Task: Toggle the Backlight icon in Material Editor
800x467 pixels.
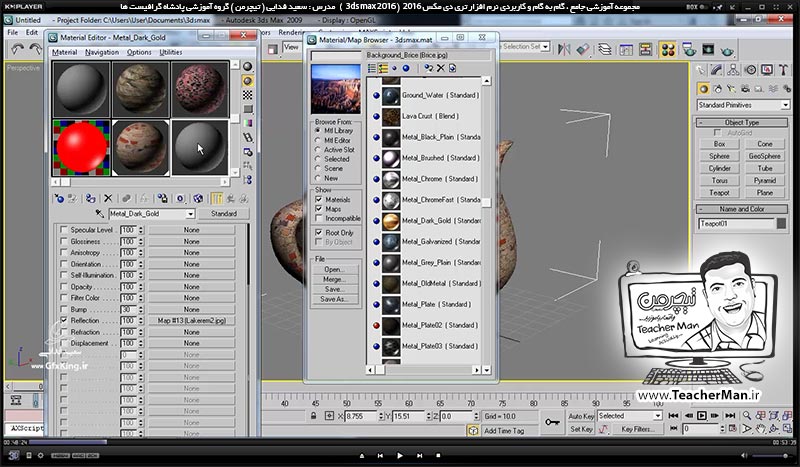Action: point(247,81)
